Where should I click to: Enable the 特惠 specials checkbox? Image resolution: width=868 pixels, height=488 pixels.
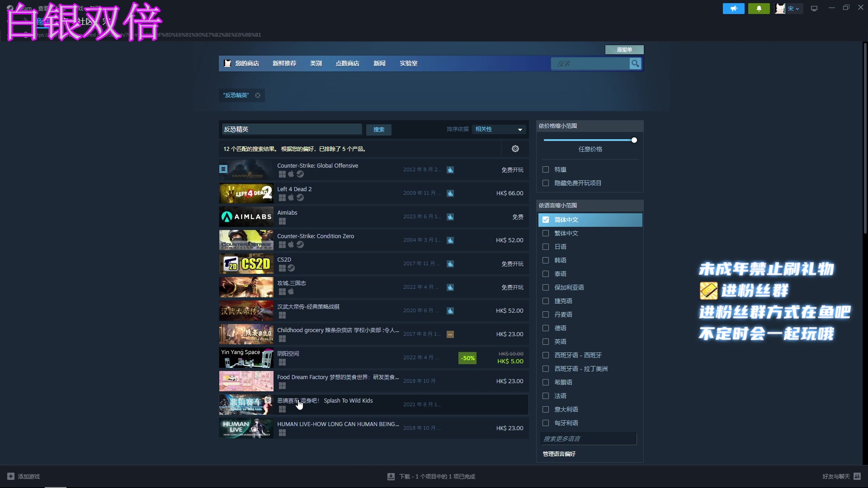pyautogui.click(x=546, y=169)
